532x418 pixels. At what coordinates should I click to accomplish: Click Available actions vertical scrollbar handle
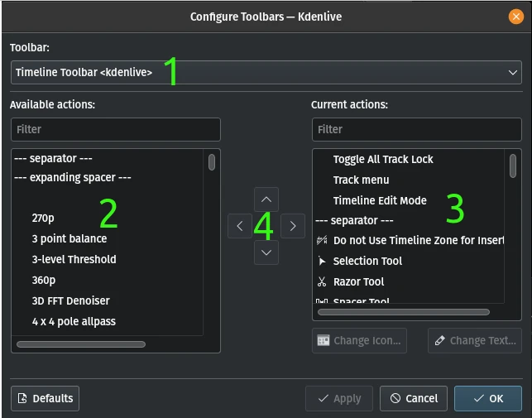tap(212, 162)
